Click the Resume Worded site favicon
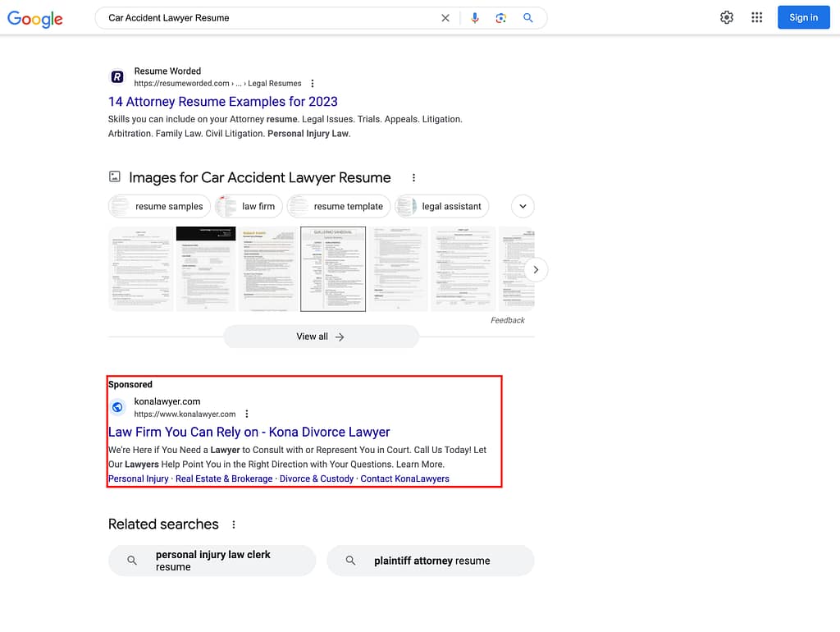The width and height of the screenshot is (840, 632). coord(117,77)
